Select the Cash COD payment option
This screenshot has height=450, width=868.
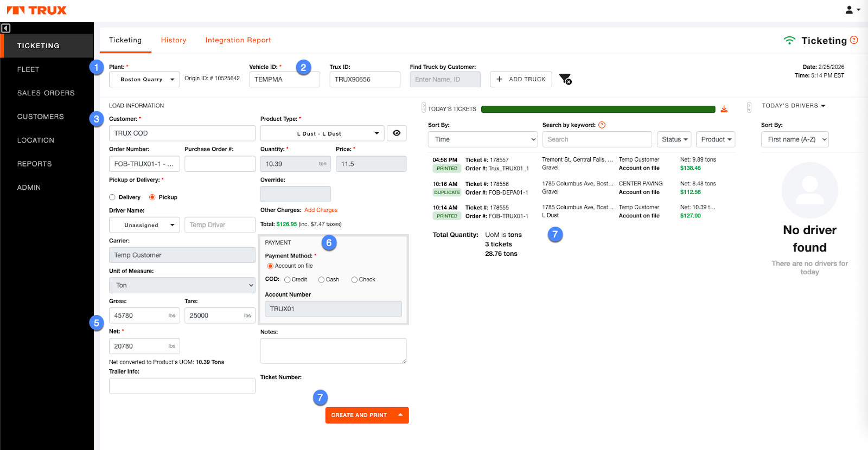click(321, 280)
